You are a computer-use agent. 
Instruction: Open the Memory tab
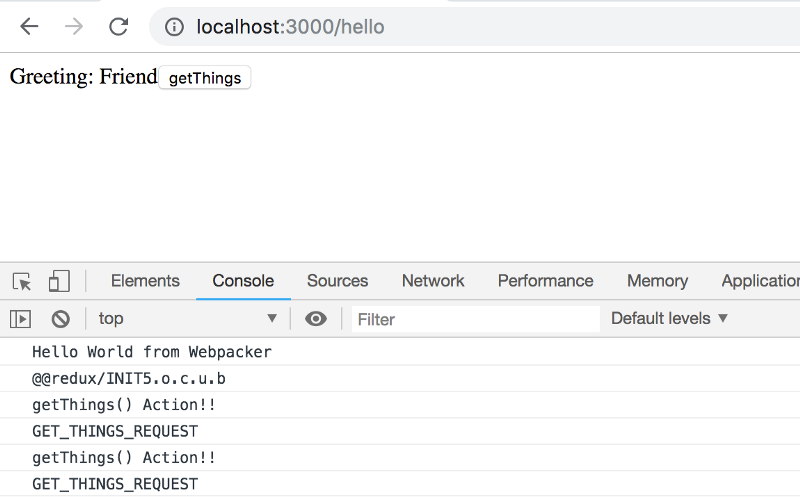[x=657, y=281]
